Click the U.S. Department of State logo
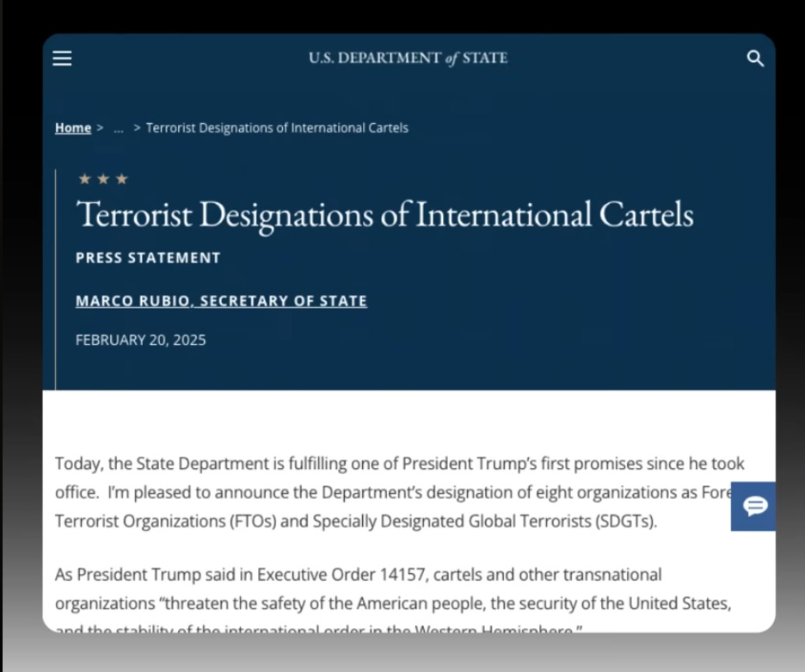 (x=409, y=58)
